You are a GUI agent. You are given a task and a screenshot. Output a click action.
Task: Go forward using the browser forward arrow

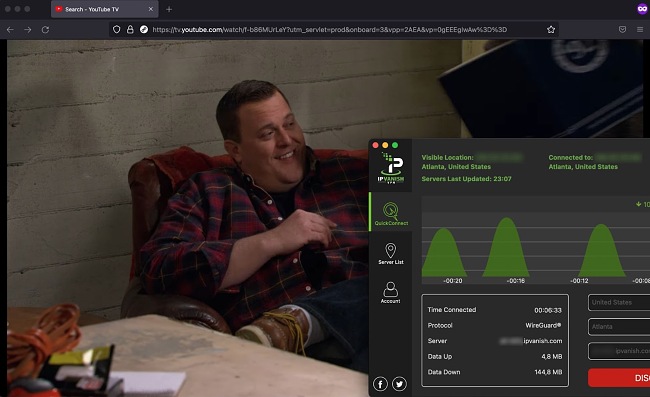[x=28, y=29]
